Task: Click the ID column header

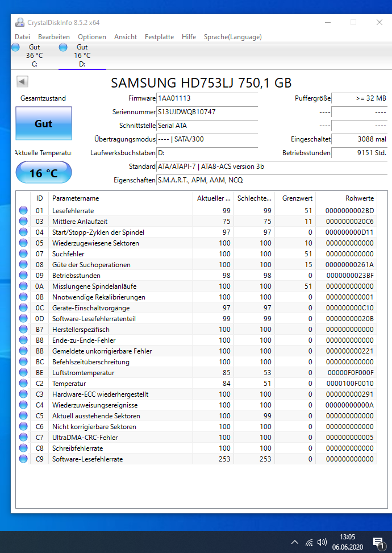Action: (x=39, y=198)
